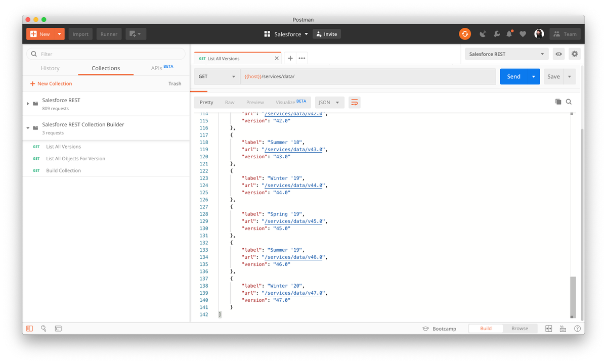
Task: Open the user avatar menu
Action: point(539,34)
